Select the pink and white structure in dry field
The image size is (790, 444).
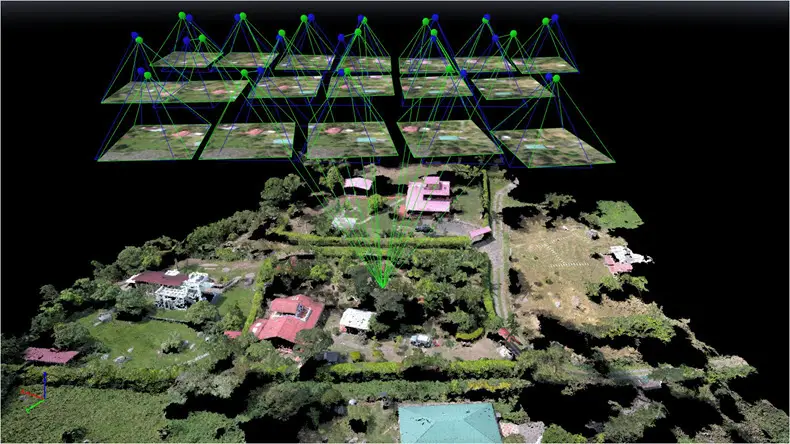622,260
